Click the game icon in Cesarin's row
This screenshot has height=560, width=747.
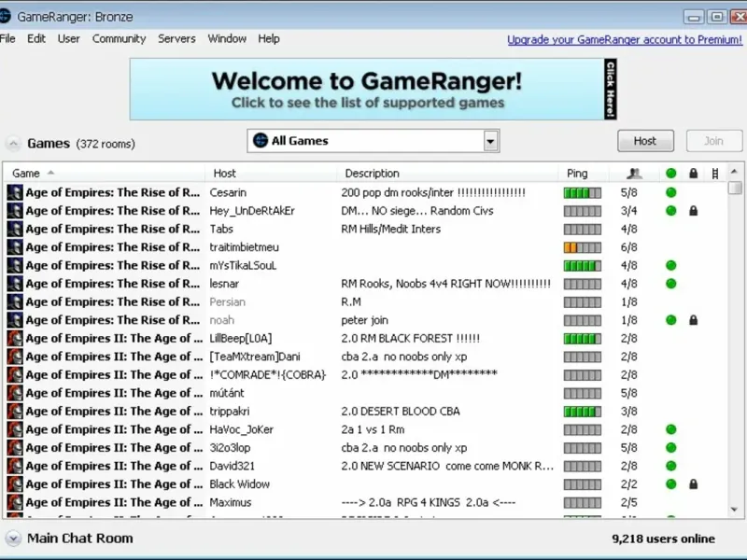15,192
